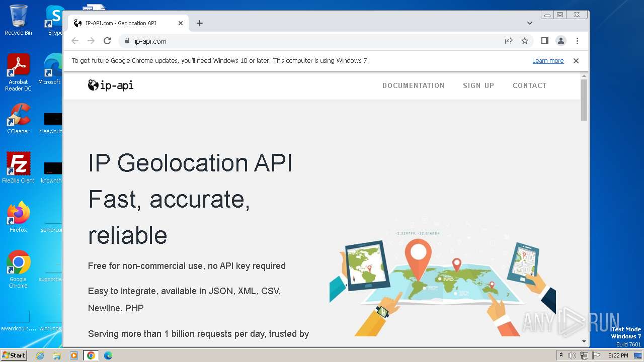The height and width of the screenshot is (362, 644).
Task: Click the 'Easy to integrate' paragraph
Action: (184, 300)
